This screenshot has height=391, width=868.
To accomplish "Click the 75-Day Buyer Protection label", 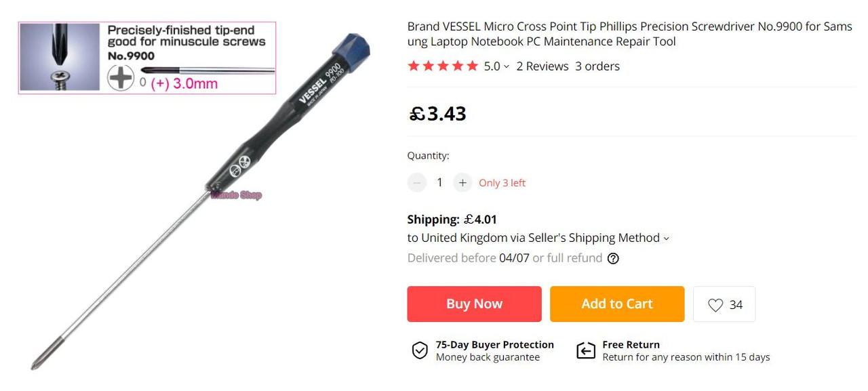I will (x=495, y=344).
